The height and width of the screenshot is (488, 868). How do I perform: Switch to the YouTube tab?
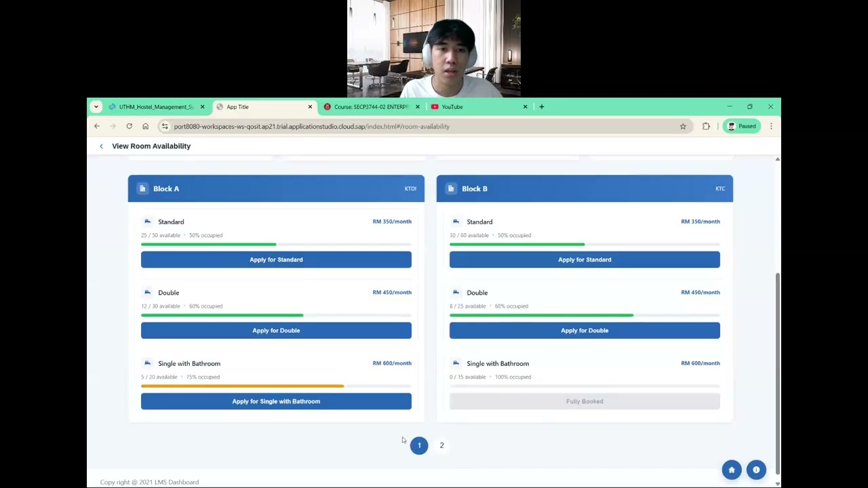[x=477, y=106]
